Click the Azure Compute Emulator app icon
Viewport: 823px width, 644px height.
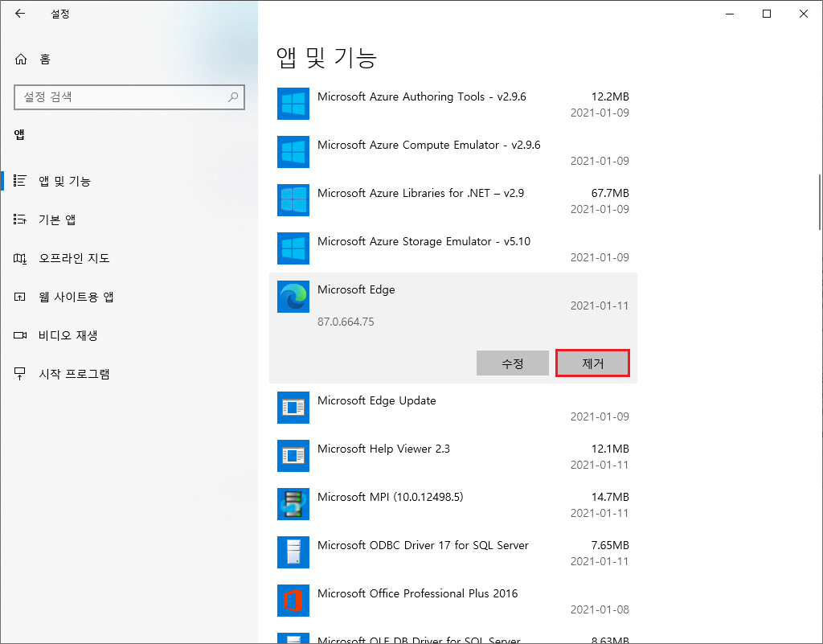coord(293,152)
